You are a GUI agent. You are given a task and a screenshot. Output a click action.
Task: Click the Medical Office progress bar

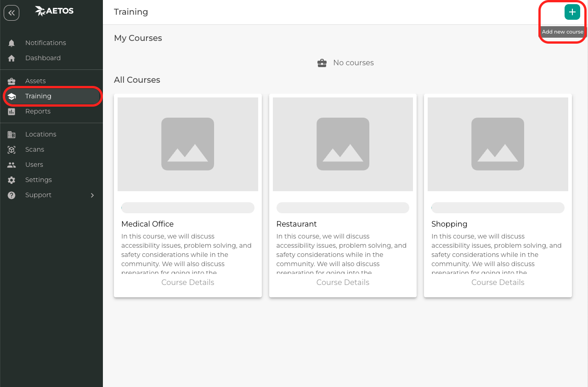(x=188, y=208)
